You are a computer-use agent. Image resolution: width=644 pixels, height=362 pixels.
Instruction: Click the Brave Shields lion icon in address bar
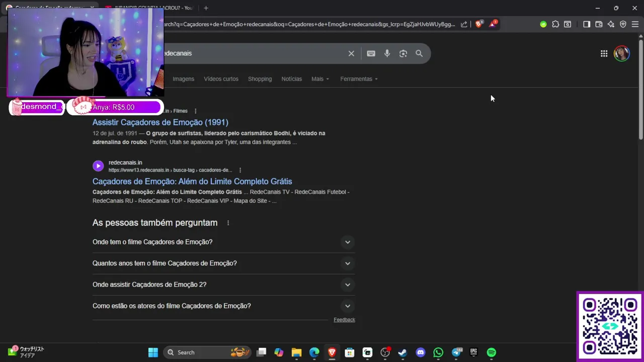[478, 24]
